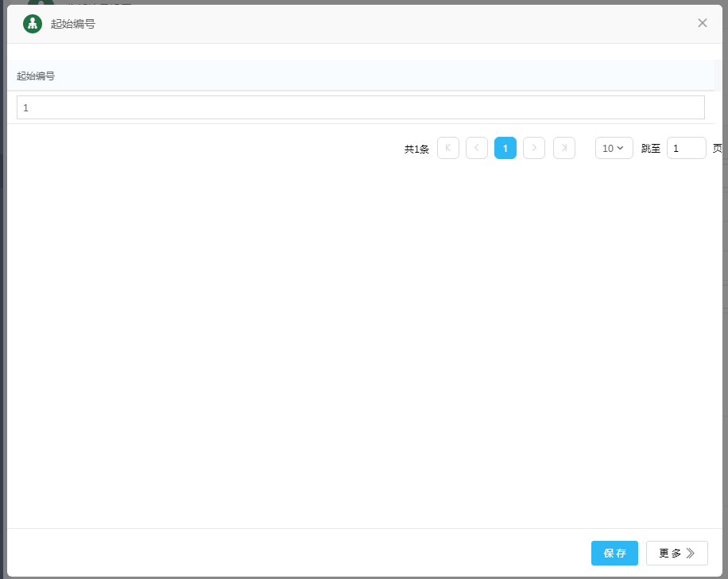728x579 pixels.
Task: Click the 跳至 label in pagination
Action: click(x=651, y=149)
